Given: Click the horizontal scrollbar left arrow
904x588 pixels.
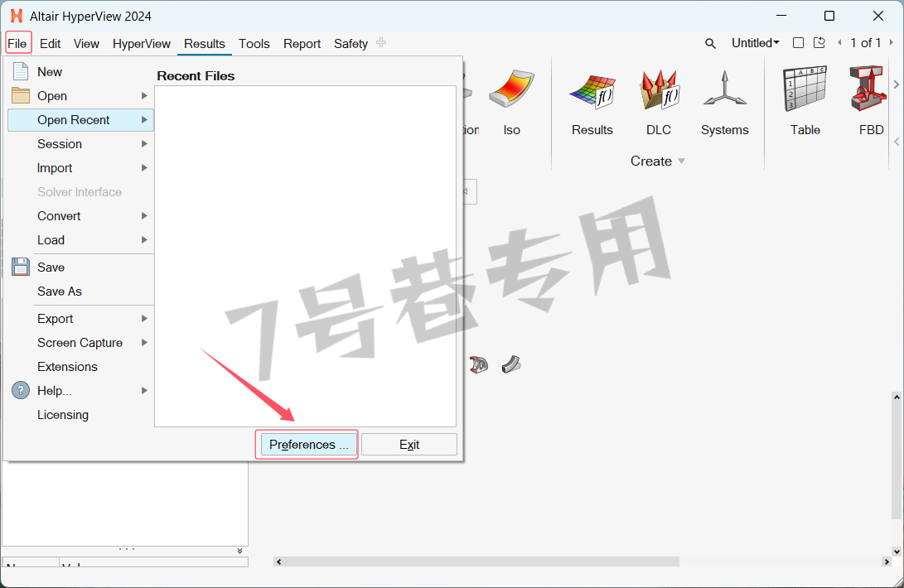Looking at the screenshot, I should (x=278, y=561).
